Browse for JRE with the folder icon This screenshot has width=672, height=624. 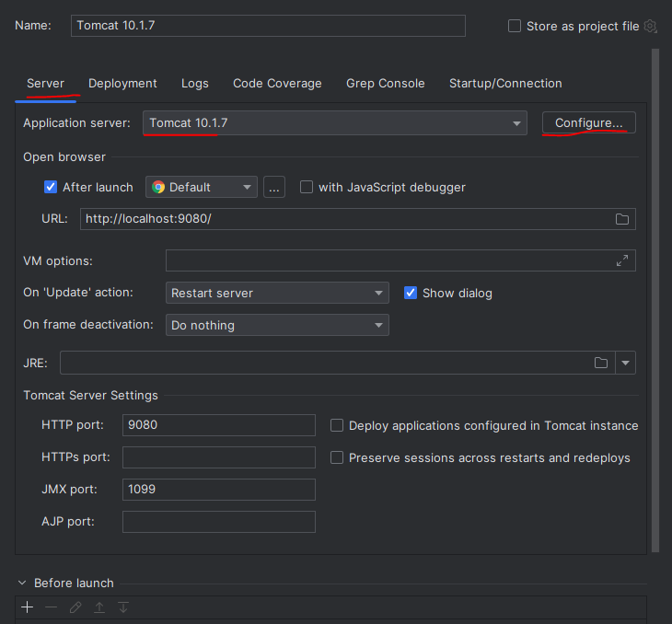tap(601, 363)
